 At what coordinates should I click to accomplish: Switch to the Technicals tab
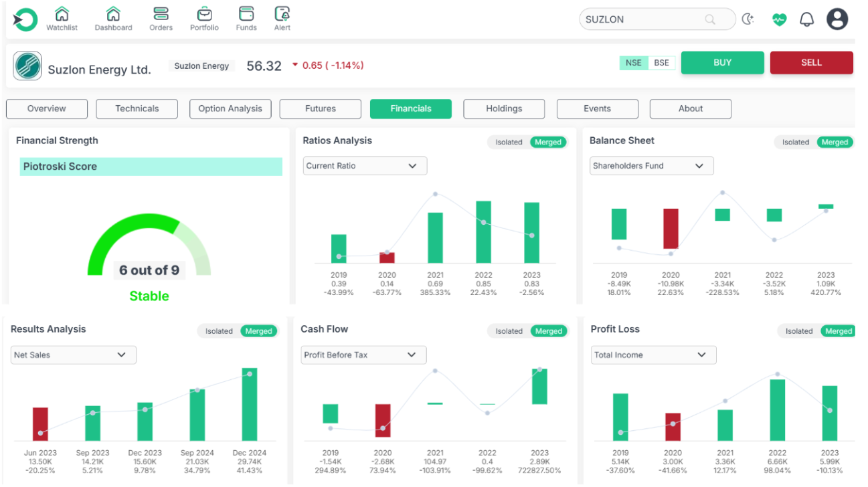(x=137, y=109)
